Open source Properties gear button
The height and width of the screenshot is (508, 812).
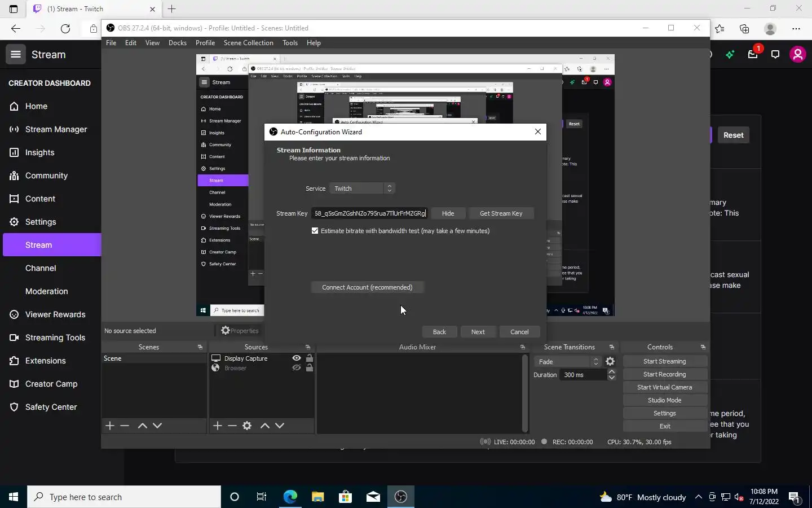point(240,331)
